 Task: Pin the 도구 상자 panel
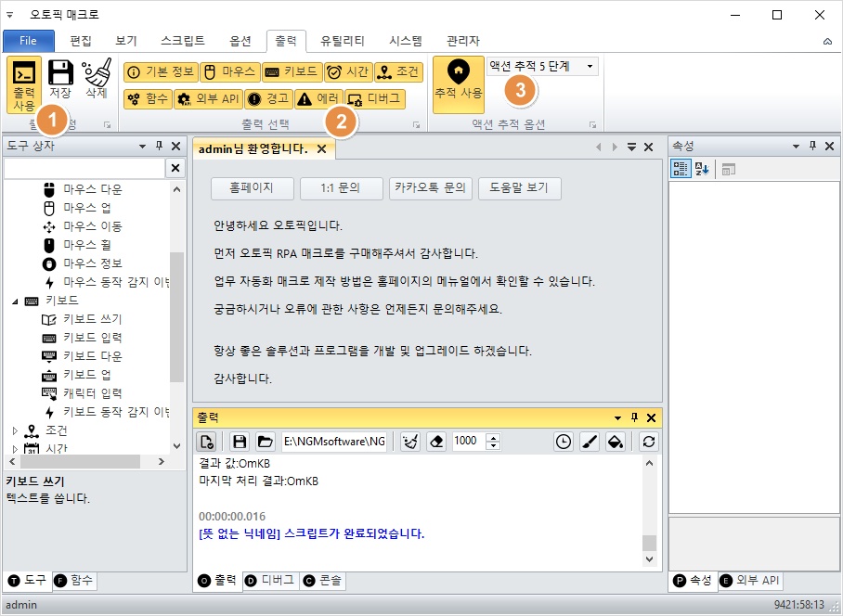159,146
